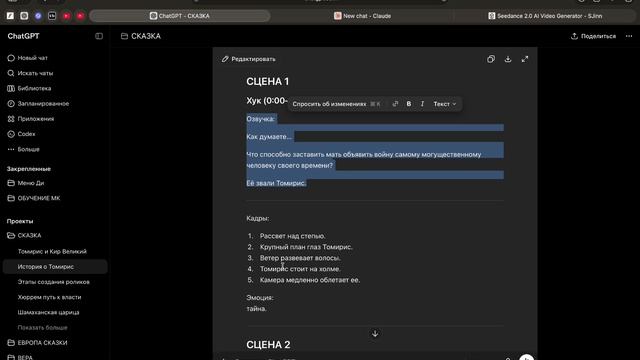The image size is (640, 360).
Task: Open chat Хюррем путь к власти
Action: pyautogui.click(x=49, y=297)
